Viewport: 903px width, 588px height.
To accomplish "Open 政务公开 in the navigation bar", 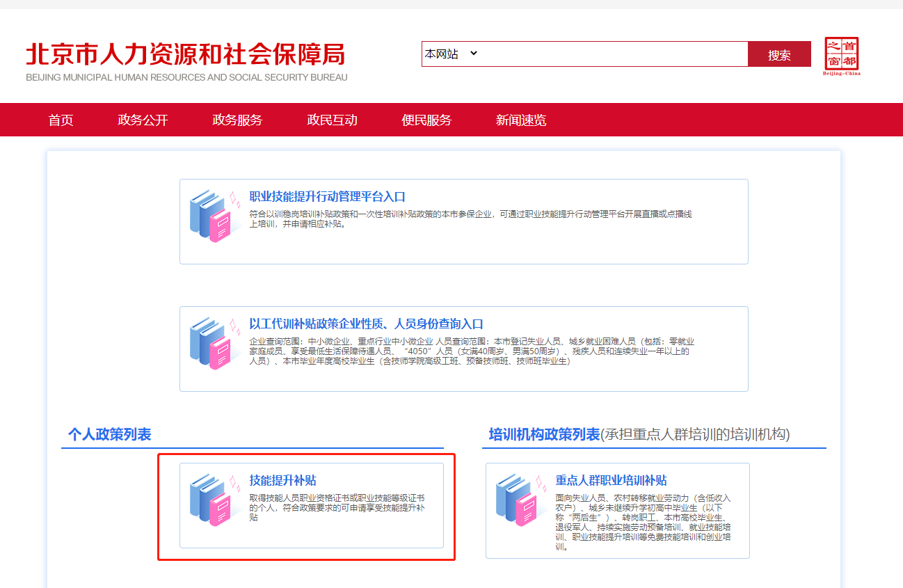I will (143, 120).
